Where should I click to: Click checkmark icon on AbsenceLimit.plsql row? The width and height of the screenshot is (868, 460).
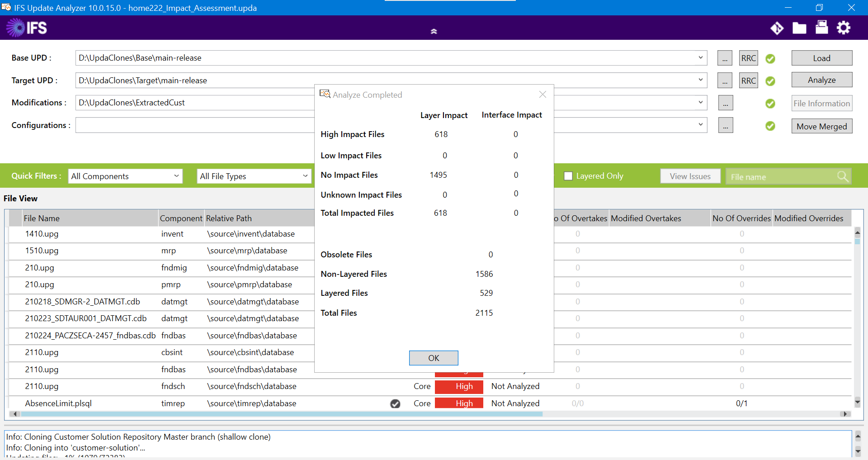point(395,403)
